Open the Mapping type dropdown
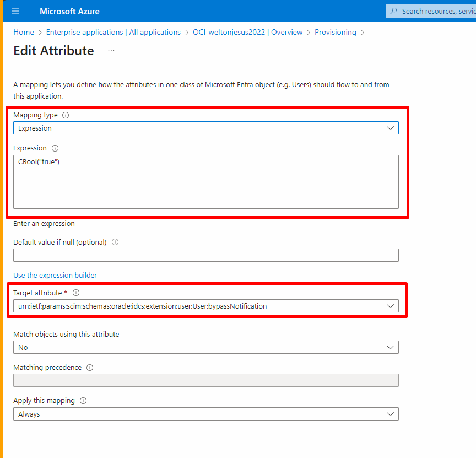 click(x=206, y=128)
